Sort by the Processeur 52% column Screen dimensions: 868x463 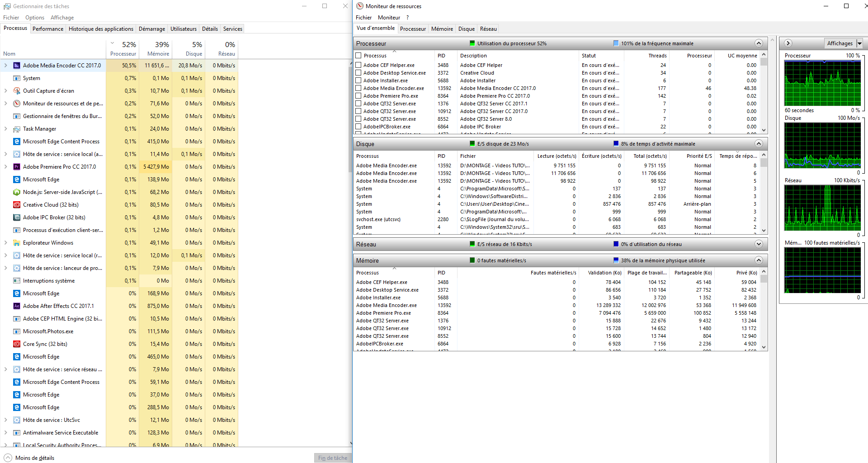[123, 49]
